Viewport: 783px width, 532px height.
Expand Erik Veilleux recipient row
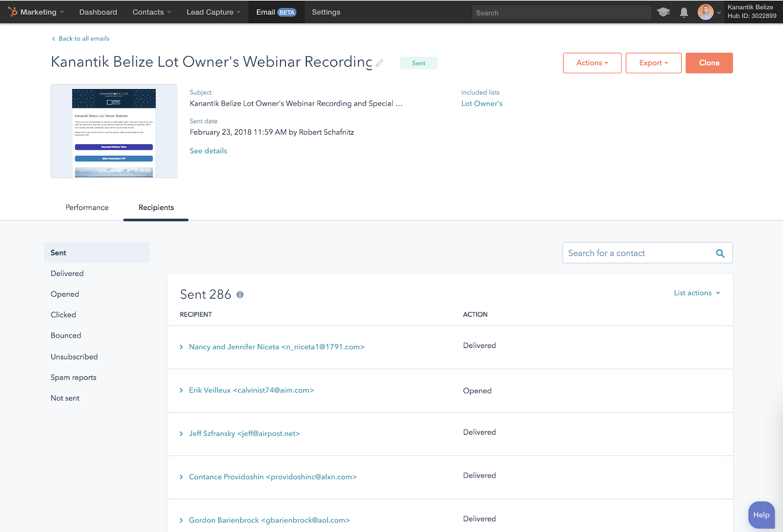pyautogui.click(x=181, y=391)
